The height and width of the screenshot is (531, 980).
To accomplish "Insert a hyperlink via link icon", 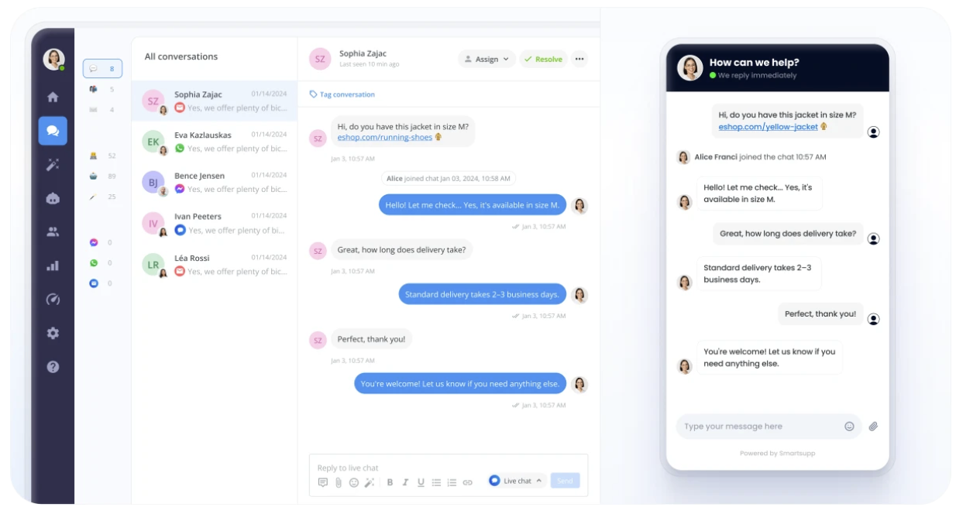I will [x=467, y=482].
